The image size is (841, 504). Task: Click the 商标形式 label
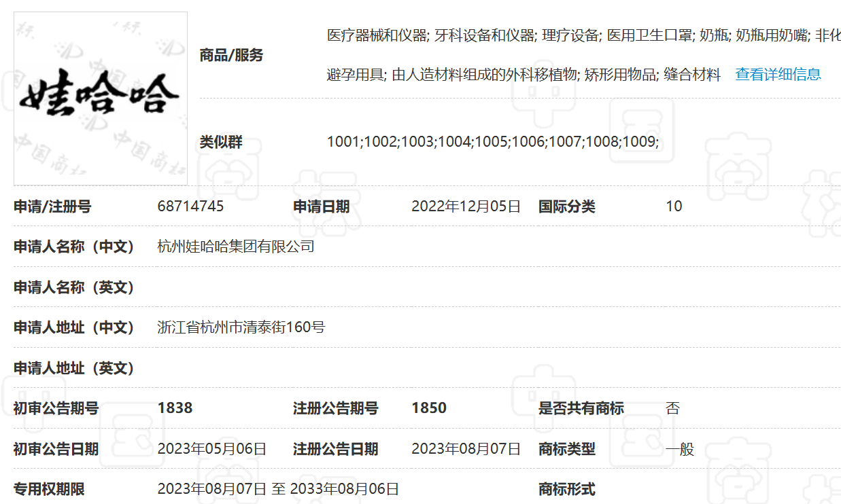(x=566, y=489)
